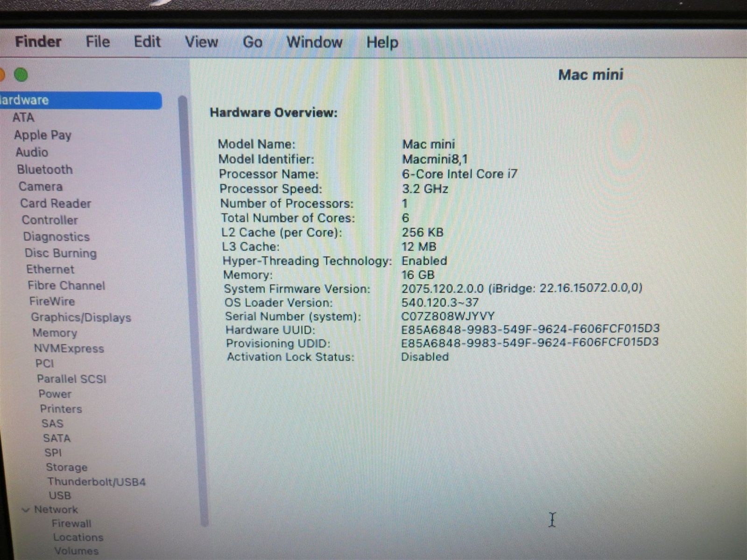Select Bluetooth in the sidebar
This screenshot has width=747, height=560.
tap(45, 169)
